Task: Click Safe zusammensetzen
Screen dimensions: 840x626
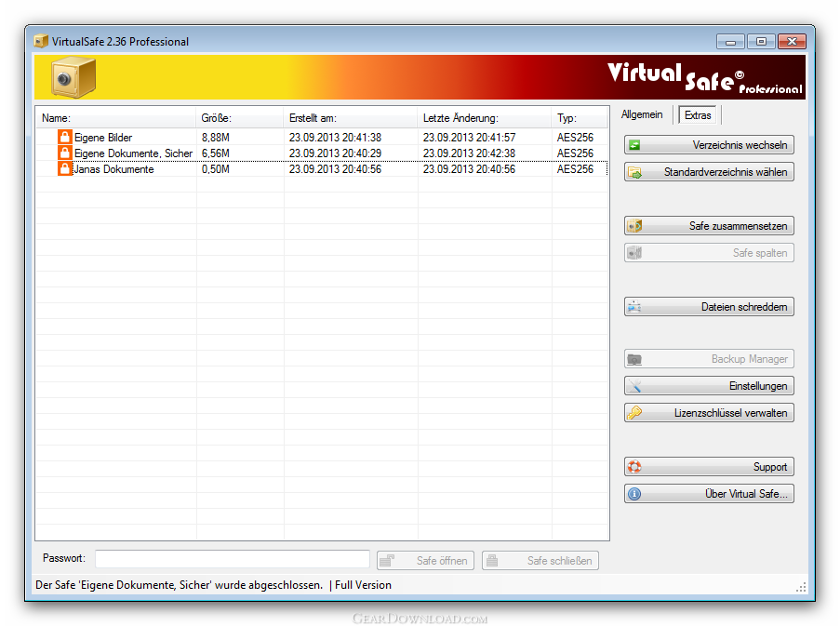Action: (x=709, y=226)
